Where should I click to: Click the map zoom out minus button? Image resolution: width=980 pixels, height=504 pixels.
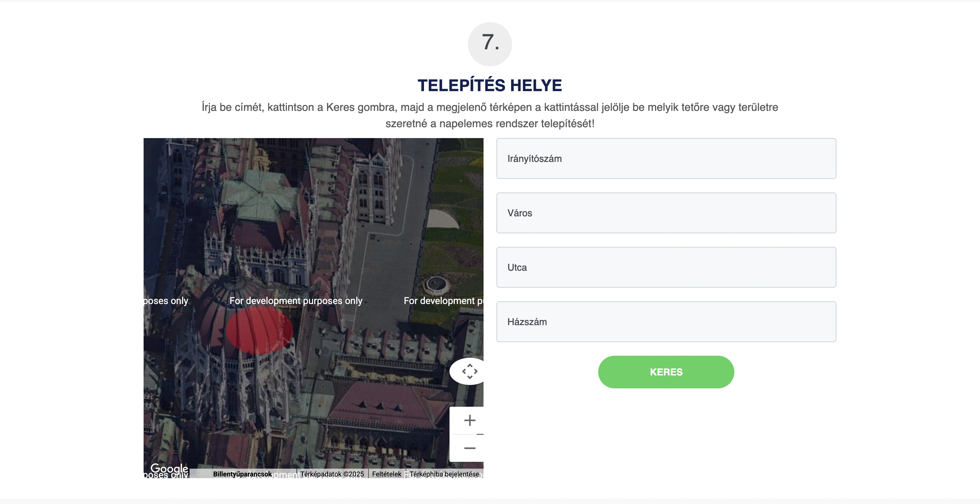(470, 448)
